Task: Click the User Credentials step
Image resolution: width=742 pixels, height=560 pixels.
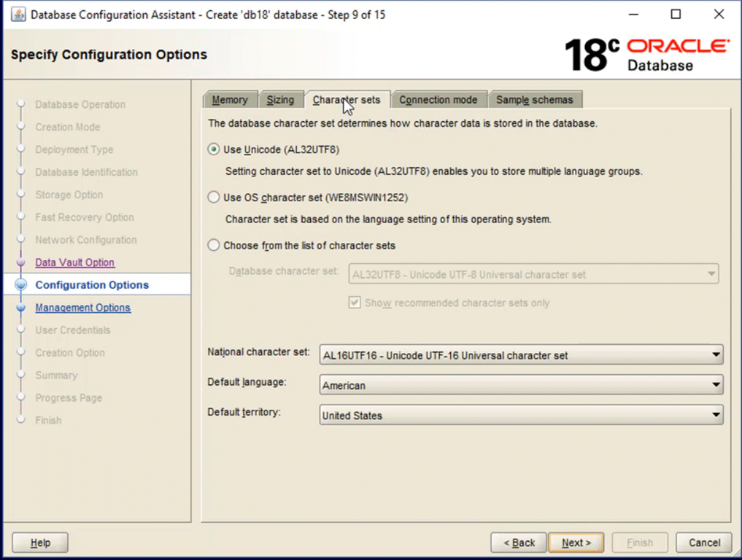Action: [73, 330]
